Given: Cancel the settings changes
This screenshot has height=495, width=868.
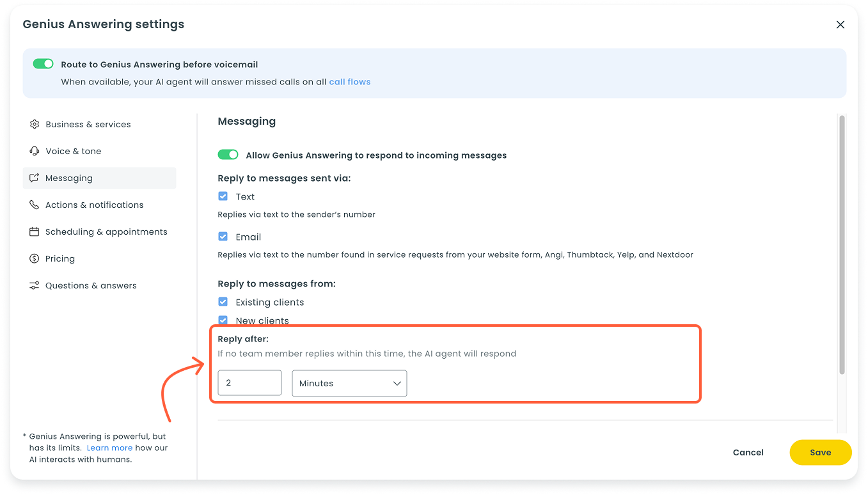Looking at the screenshot, I should [748, 452].
